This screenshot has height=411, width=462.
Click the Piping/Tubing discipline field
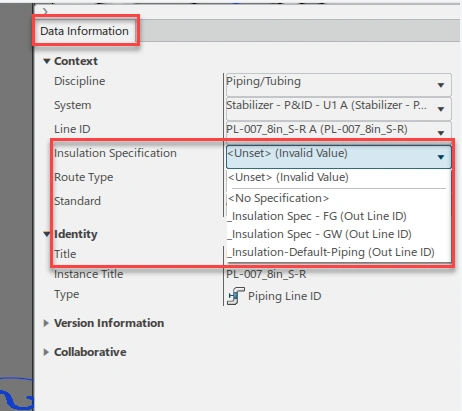339,85
